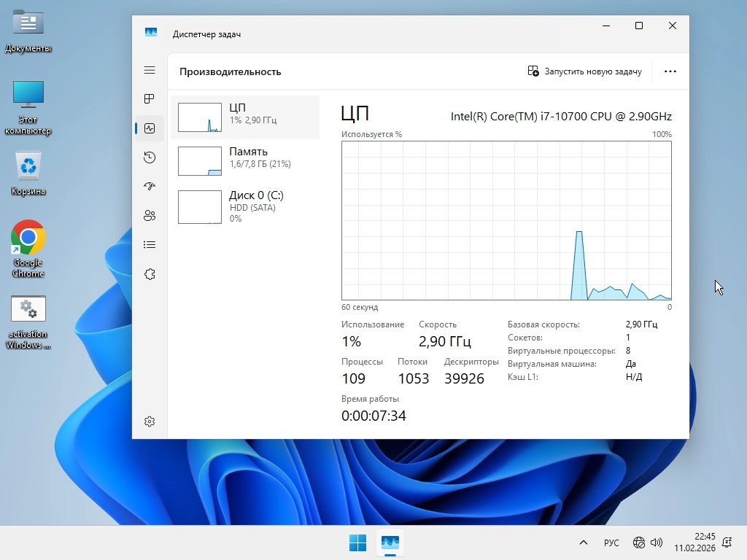Open the Startup apps speedometer icon
The image size is (747, 560).
[150, 186]
